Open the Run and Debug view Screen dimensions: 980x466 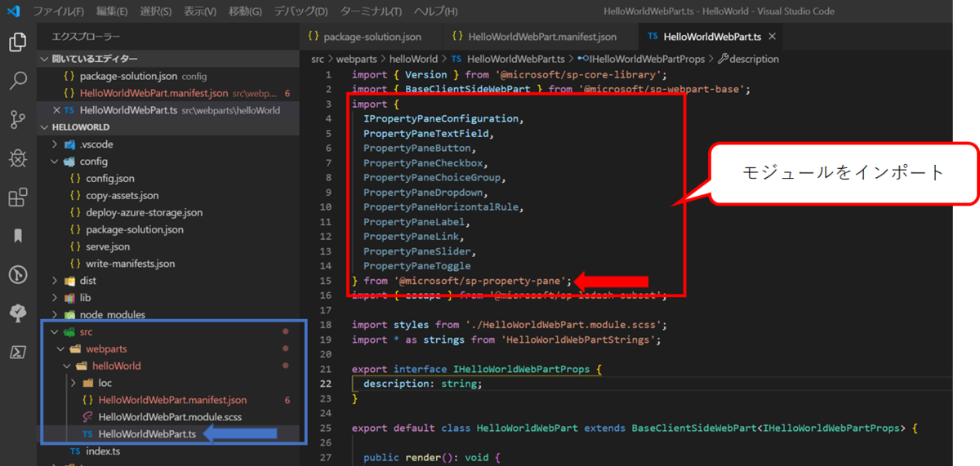17,158
